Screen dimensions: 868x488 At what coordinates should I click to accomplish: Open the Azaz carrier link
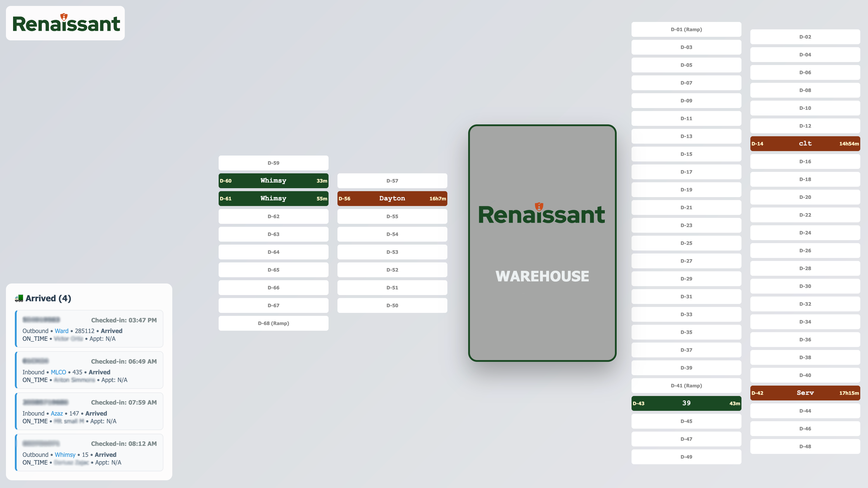(x=57, y=413)
